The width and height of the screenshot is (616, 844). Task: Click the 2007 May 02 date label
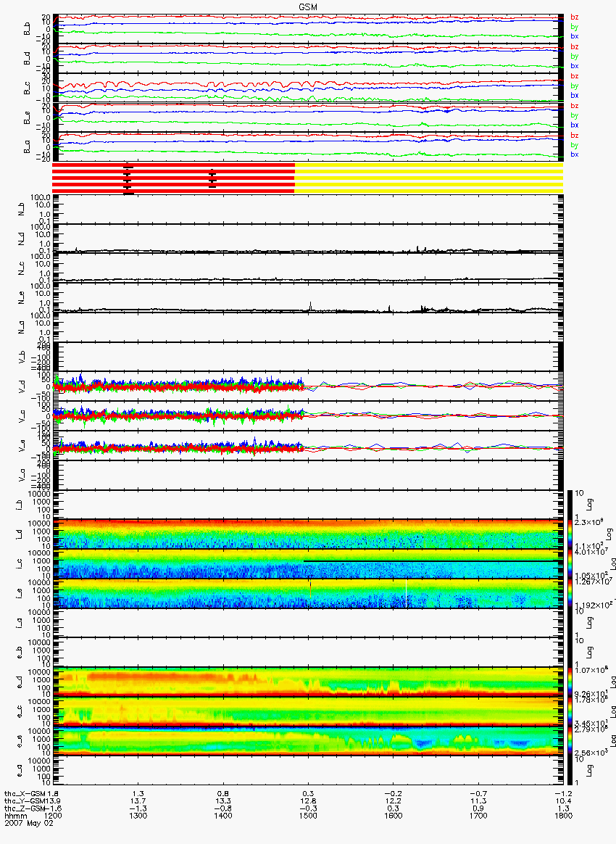(29, 823)
